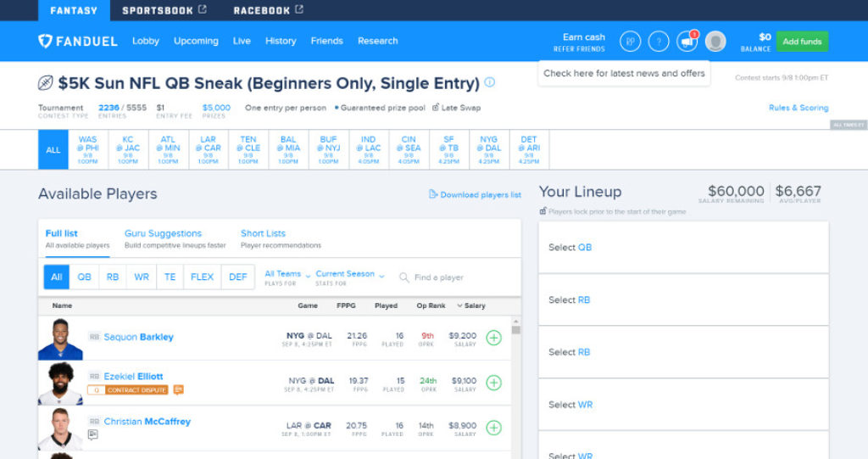Open Ezekiel Elliott's player name link
This screenshot has height=459, width=868.
pos(133,377)
